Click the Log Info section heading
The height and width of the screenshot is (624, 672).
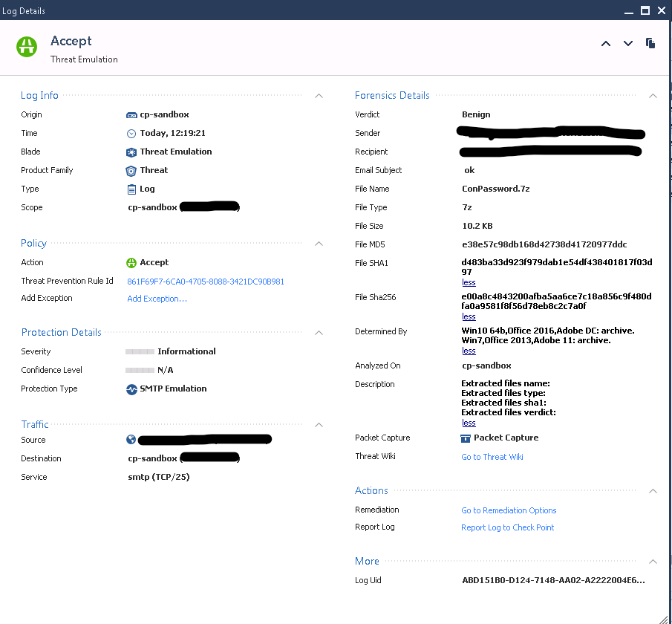point(39,96)
